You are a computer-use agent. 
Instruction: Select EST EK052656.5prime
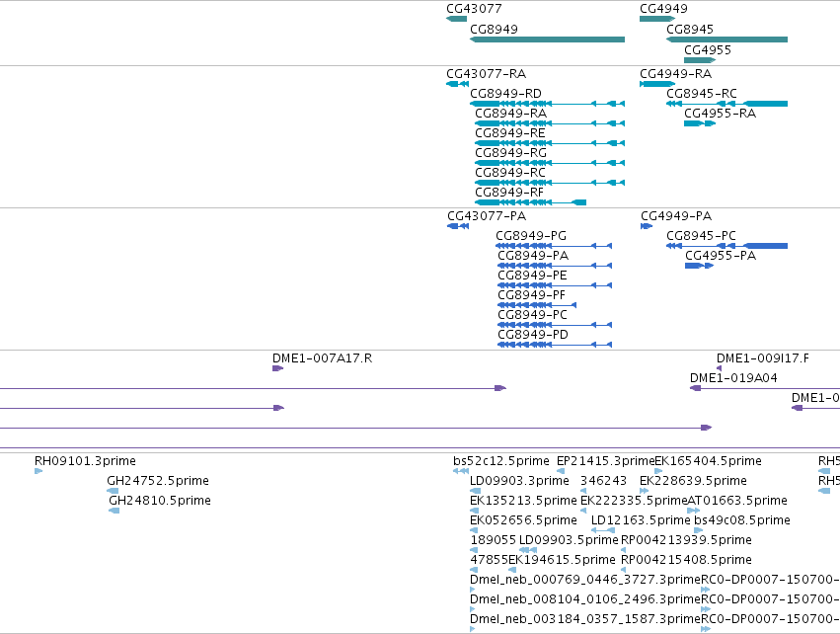[x=474, y=531]
